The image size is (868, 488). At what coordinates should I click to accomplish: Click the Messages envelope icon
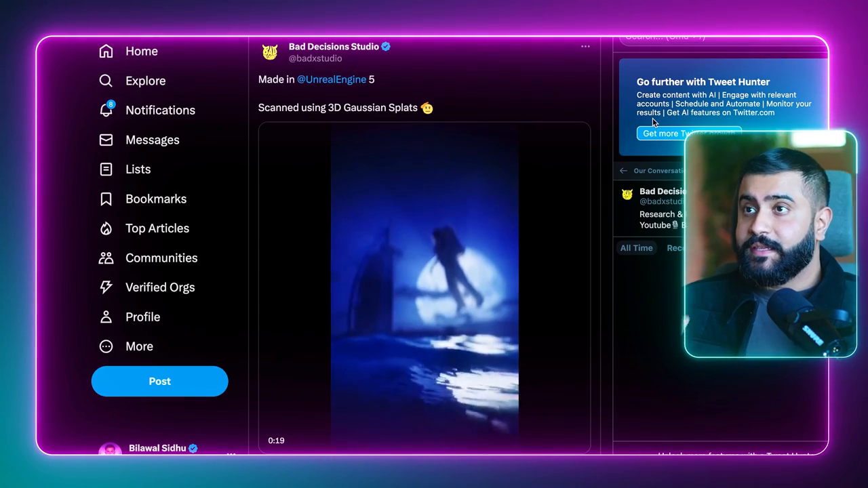point(106,140)
